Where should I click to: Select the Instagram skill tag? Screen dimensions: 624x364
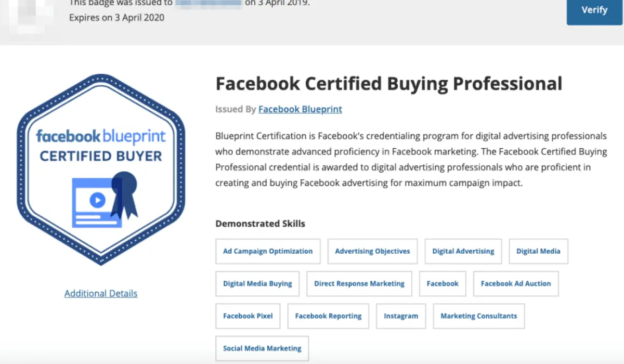coord(401,316)
